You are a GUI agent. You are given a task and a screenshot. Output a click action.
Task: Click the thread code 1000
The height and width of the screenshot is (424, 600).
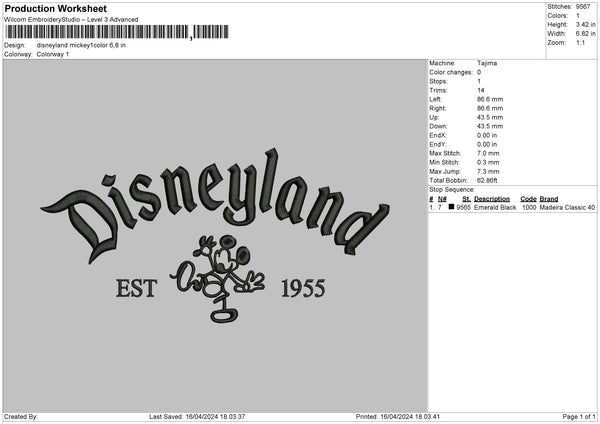tap(529, 207)
